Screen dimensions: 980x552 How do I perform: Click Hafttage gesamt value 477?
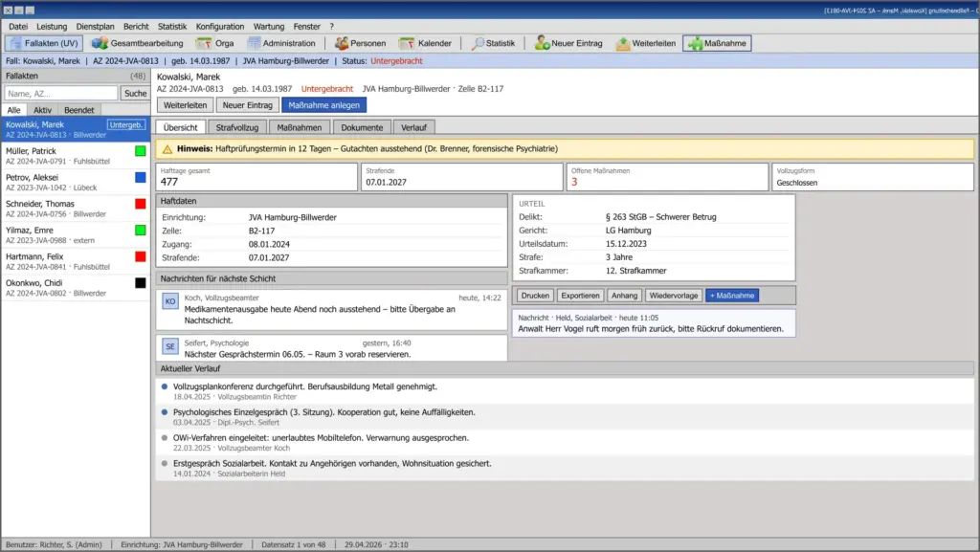169,182
